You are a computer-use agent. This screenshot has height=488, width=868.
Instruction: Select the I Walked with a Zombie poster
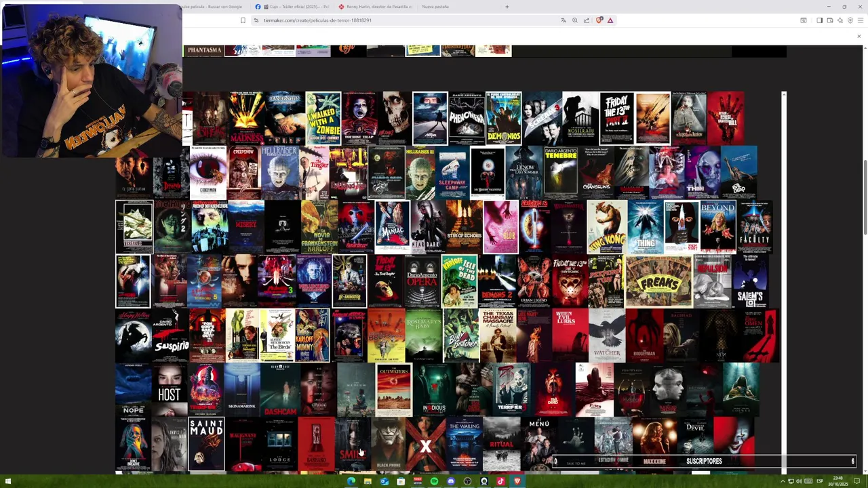(x=323, y=119)
